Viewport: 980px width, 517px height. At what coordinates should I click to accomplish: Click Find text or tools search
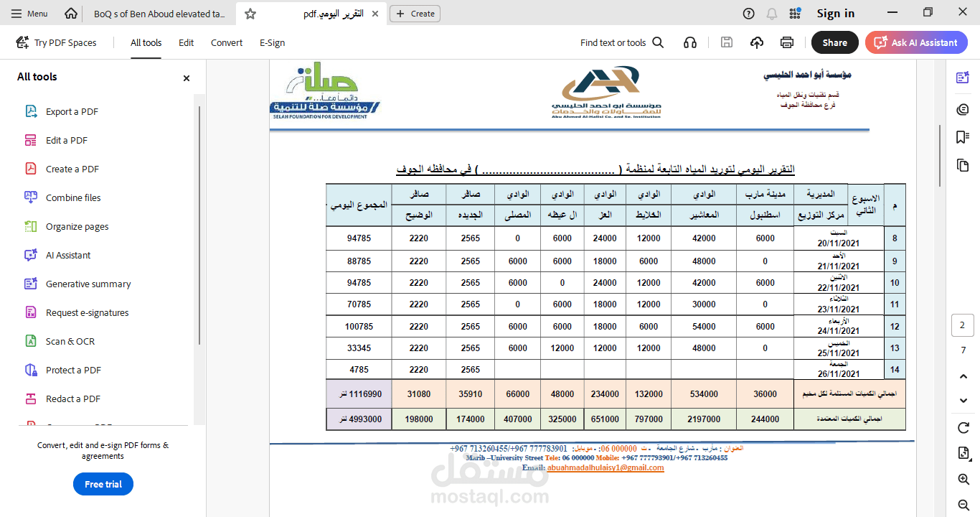click(622, 43)
